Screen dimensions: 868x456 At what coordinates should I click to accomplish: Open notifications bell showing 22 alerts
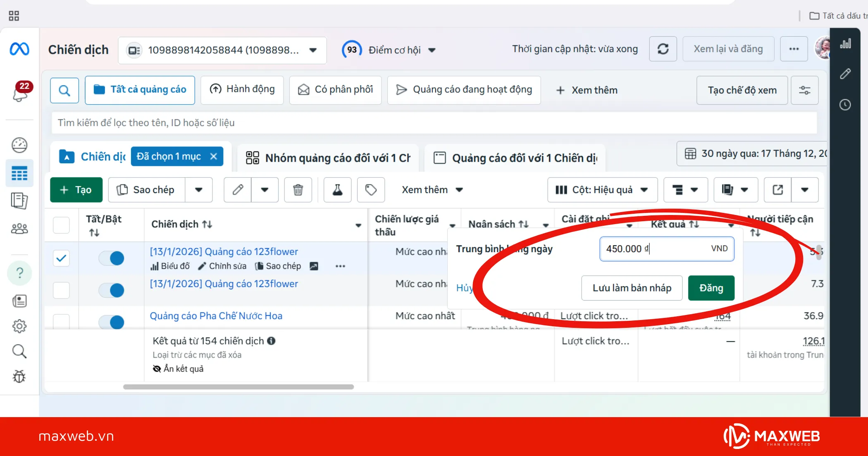pos(19,94)
